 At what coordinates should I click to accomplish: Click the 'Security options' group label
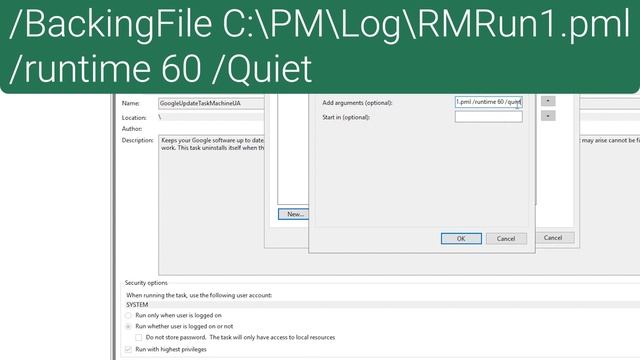(x=146, y=282)
